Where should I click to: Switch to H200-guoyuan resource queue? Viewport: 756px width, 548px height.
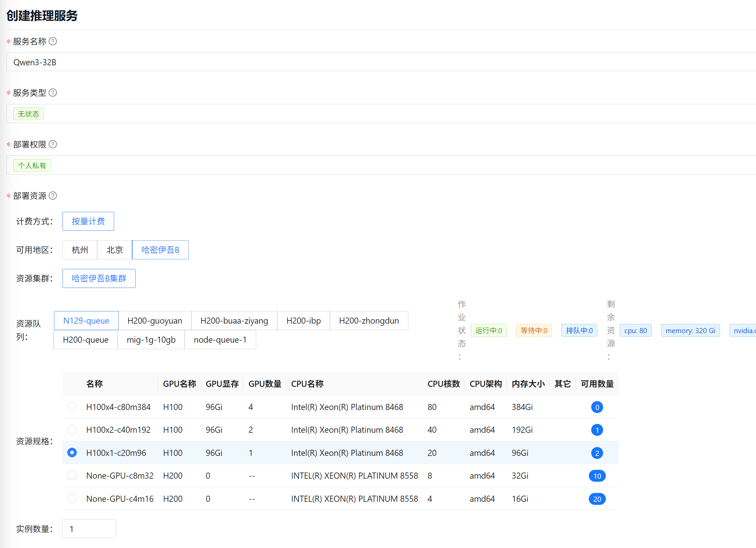click(155, 321)
